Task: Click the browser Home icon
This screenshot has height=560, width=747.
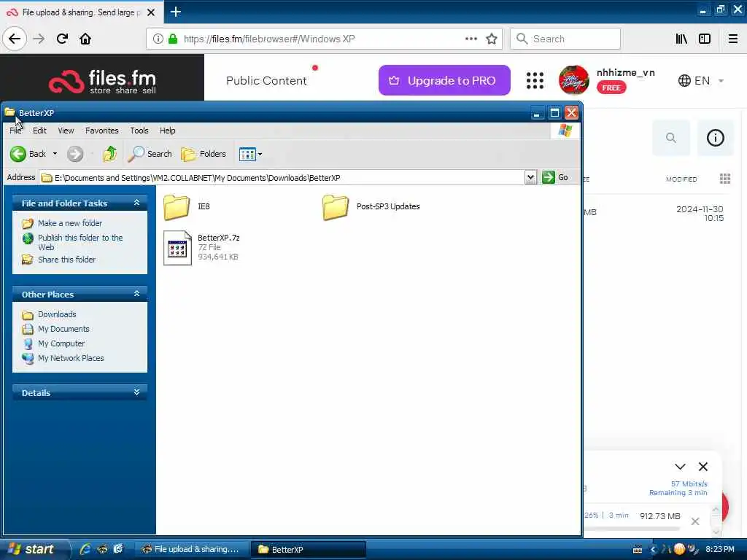Action: click(x=85, y=39)
